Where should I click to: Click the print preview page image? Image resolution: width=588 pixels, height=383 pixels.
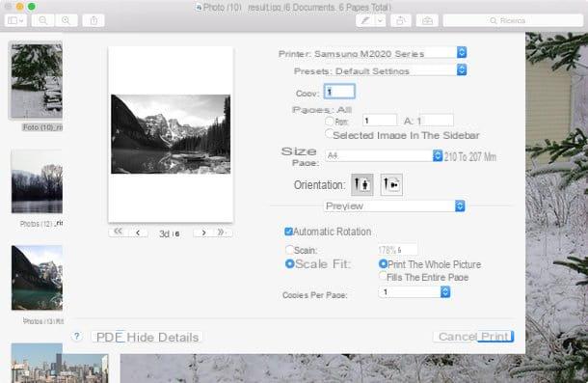tap(171, 134)
